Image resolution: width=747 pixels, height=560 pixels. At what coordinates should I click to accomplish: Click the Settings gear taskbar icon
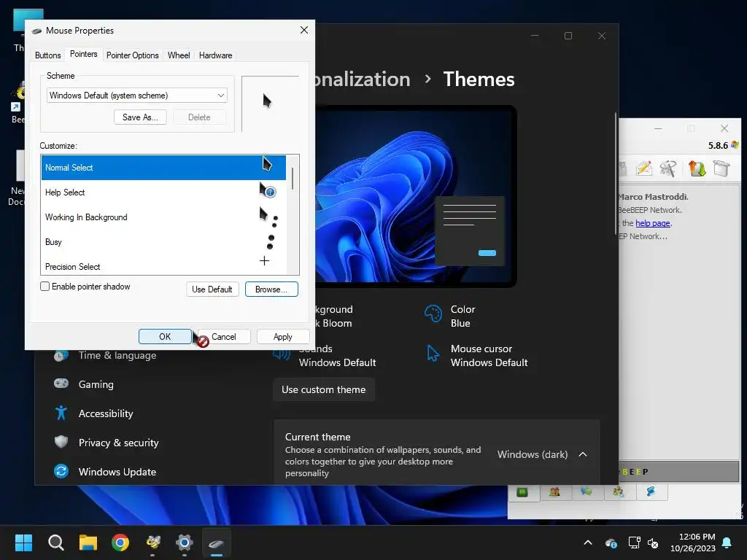click(185, 542)
